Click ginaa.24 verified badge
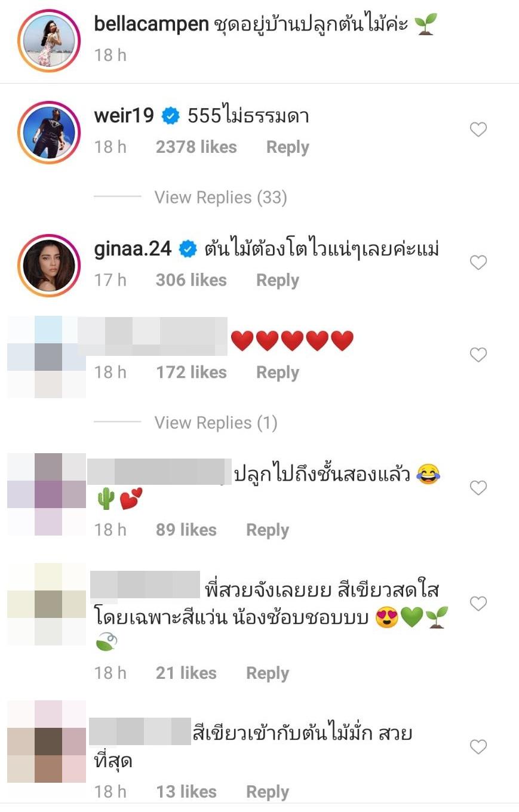Screen dimensions: 519x812 [x=188, y=250]
